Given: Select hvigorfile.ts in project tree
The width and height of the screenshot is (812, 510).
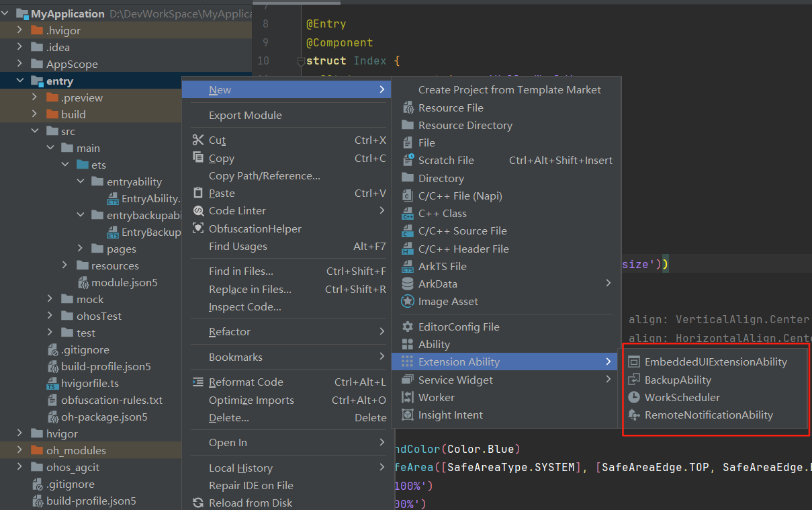Looking at the screenshot, I should (x=90, y=383).
